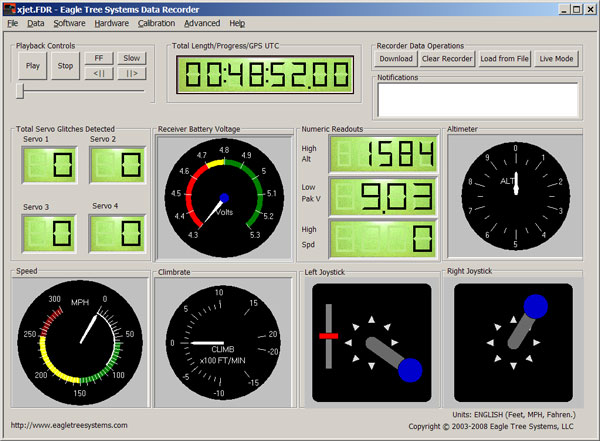Click the Download button
The width and height of the screenshot is (600, 441).
coord(395,59)
